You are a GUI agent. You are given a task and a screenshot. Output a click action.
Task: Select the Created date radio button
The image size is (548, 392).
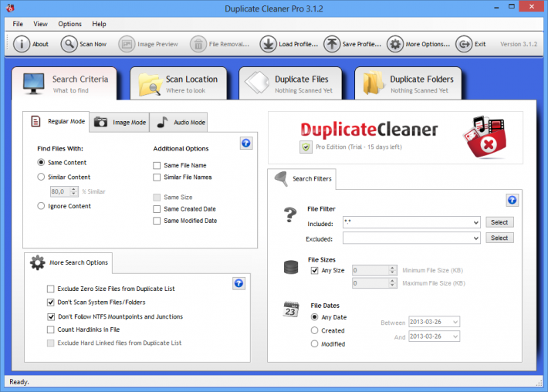(315, 330)
